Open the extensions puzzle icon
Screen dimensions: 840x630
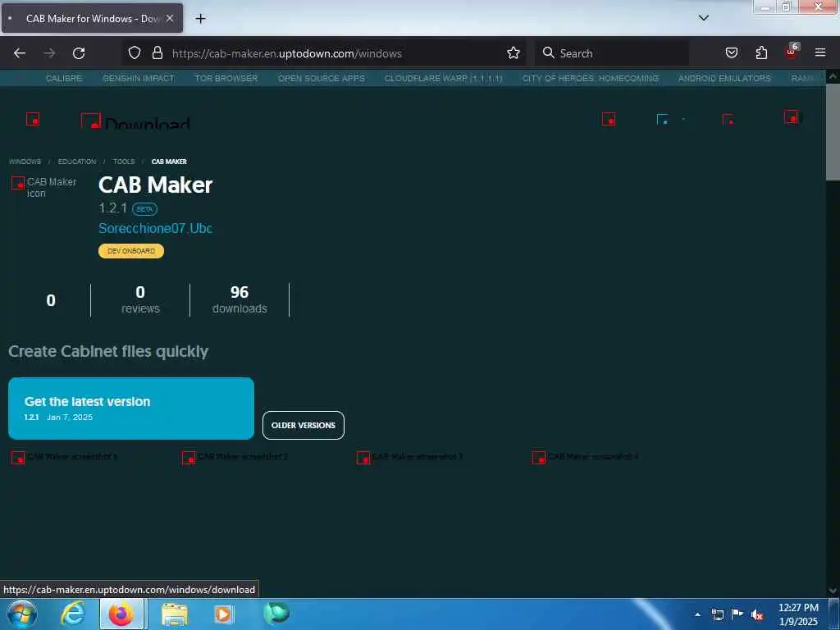point(761,52)
